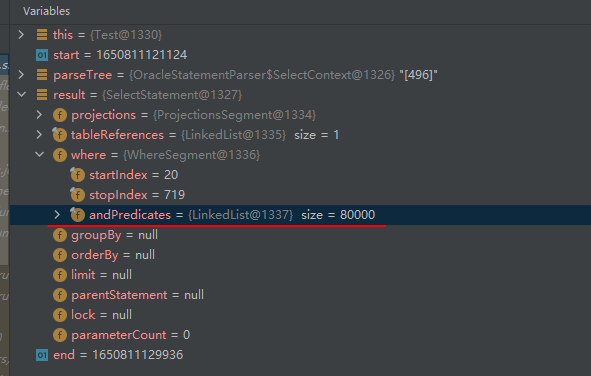Select the where field name
The height and width of the screenshot is (376, 591).
click(89, 155)
